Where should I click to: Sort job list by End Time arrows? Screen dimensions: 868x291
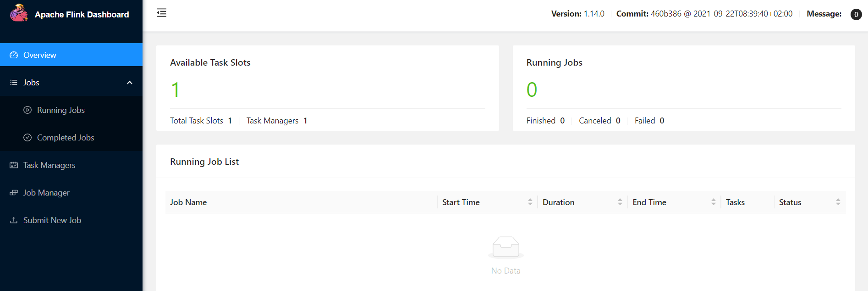(713, 202)
